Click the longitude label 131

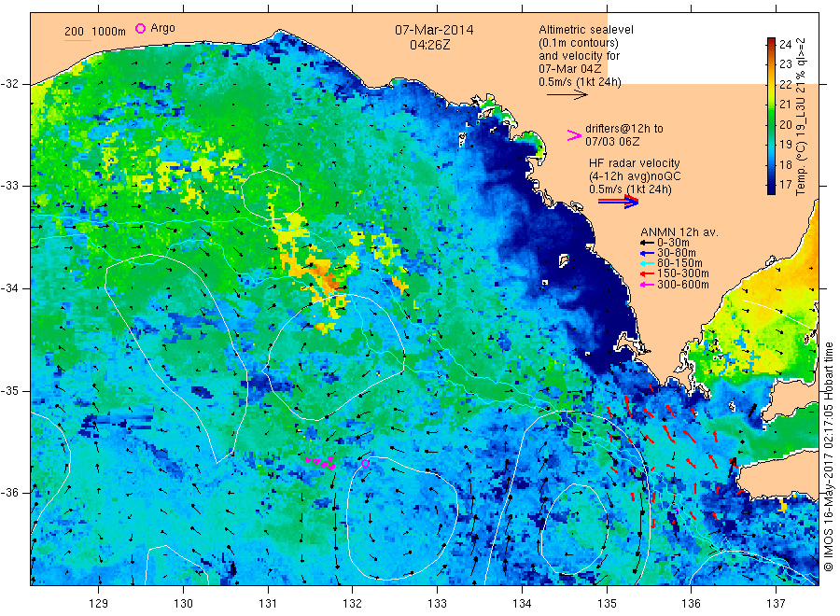(x=268, y=604)
